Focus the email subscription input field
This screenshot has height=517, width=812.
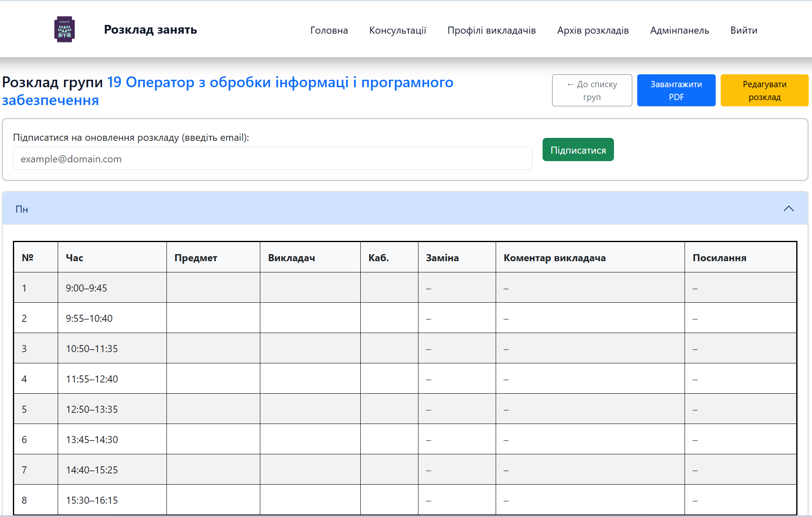[272, 159]
